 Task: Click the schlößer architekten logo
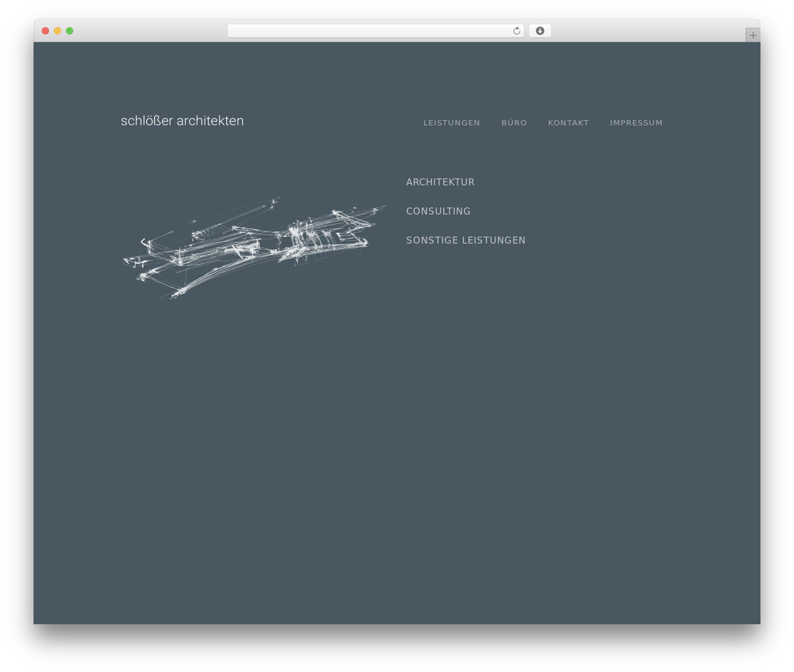182,121
